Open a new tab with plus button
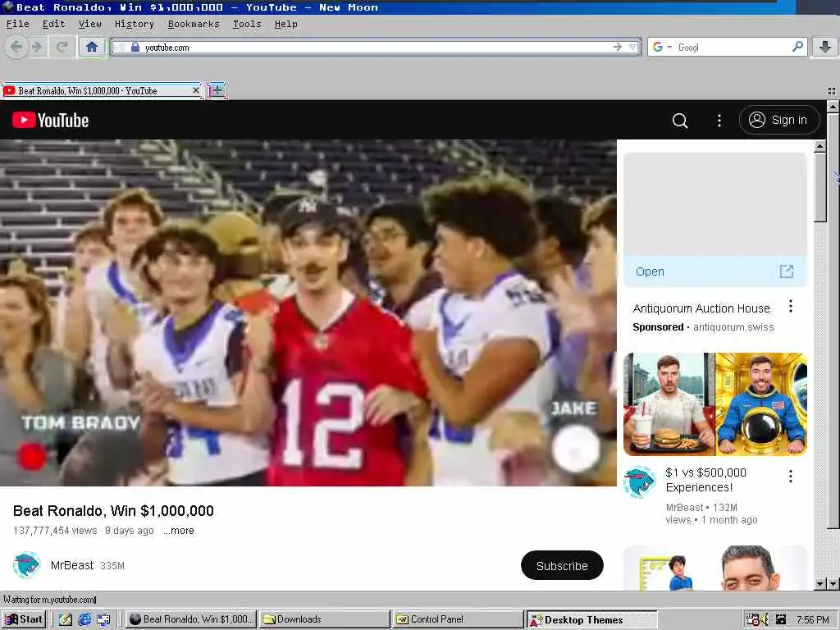 click(x=217, y=90)
